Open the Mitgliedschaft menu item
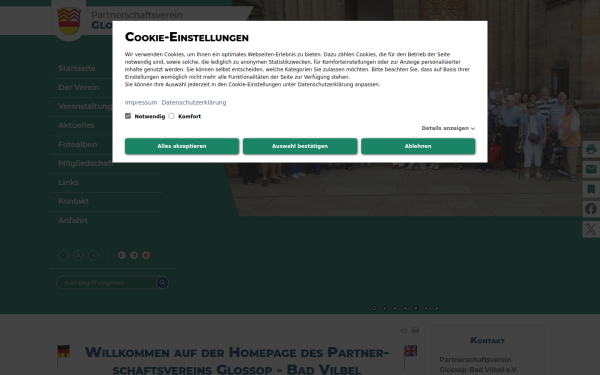 (85, 163)
